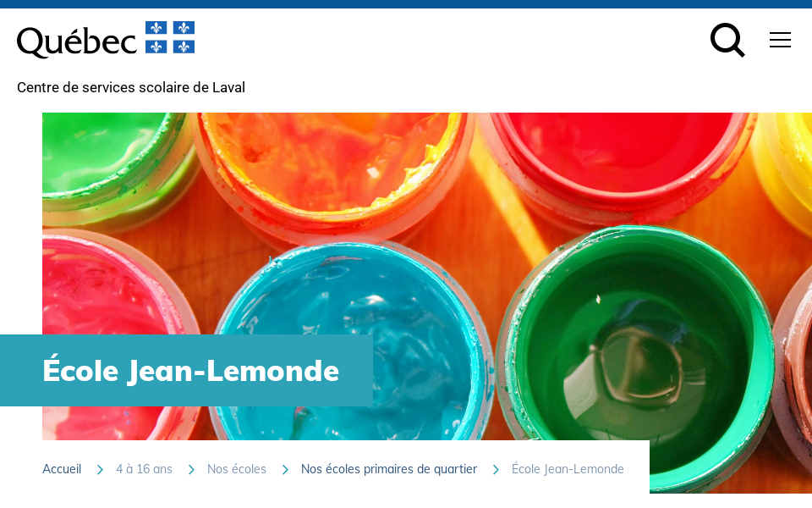This screenshot has width=812, height=508.
Task: Select the 4 à 16 ans breadcrumb
Action: 144,469
